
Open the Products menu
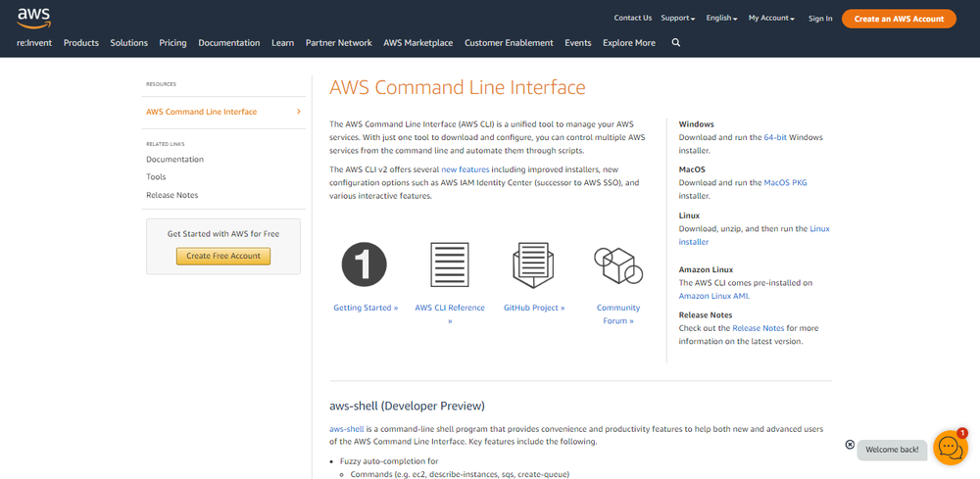[81, 42]
